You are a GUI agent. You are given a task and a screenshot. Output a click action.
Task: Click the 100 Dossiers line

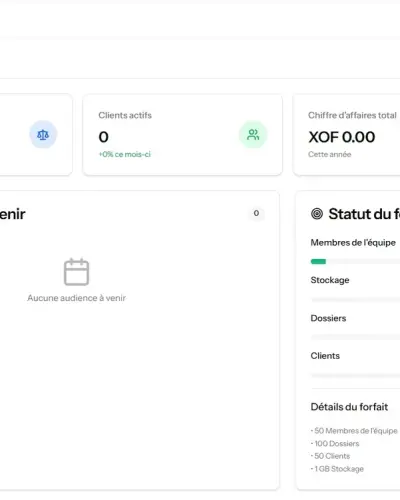[335, 443]
